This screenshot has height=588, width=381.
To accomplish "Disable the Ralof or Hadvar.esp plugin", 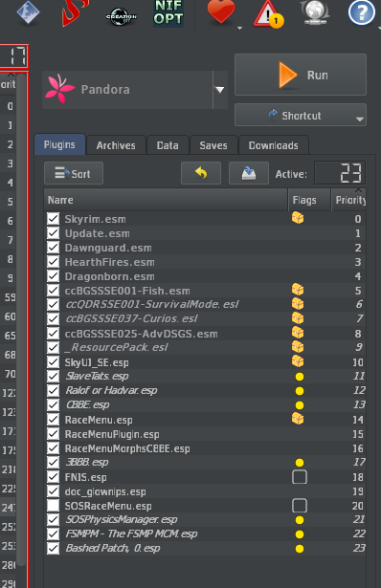I will [53, 391].
